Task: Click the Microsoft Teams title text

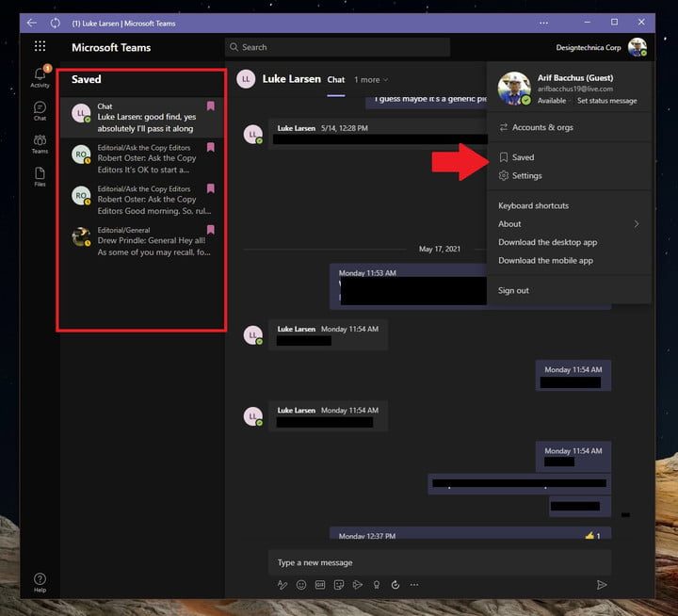Action: coord(111,48)
